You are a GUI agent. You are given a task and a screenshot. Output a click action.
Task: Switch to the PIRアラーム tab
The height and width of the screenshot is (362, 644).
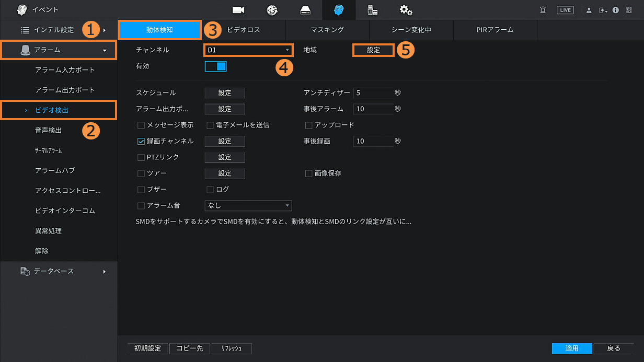(494, 30)
